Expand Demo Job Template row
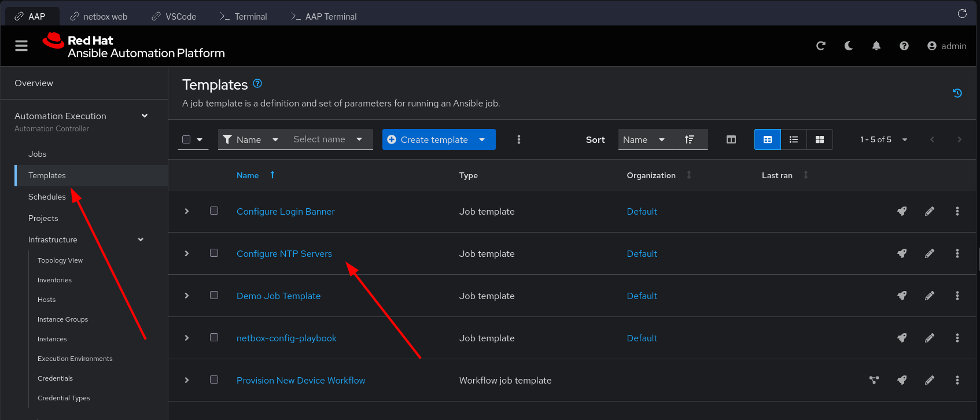Image resolution: width=980 pixels, height=420 pixels. pos(187,296)
